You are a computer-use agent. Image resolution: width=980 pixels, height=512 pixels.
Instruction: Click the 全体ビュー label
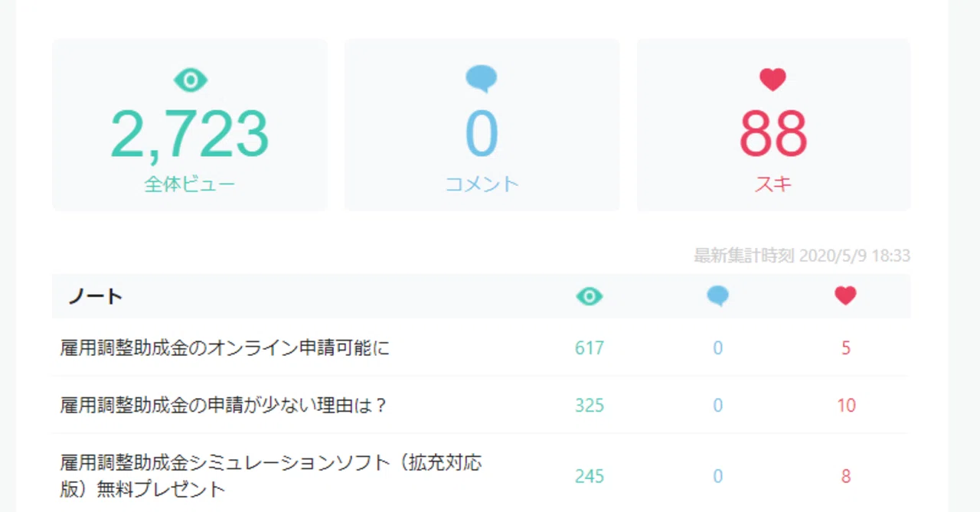pos(190,184)
